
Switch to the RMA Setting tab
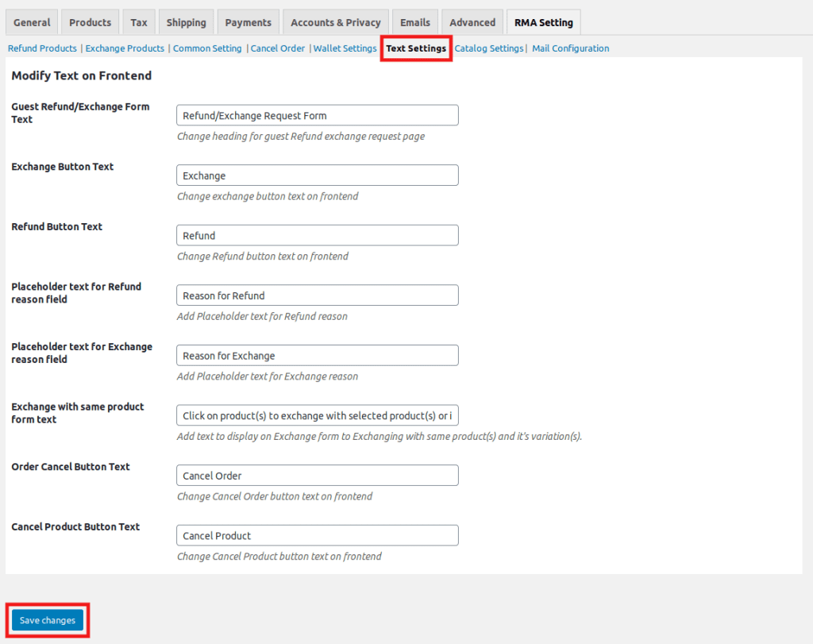543,21
